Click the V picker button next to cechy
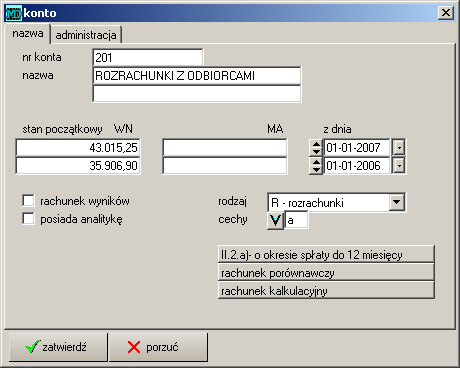 275,220
